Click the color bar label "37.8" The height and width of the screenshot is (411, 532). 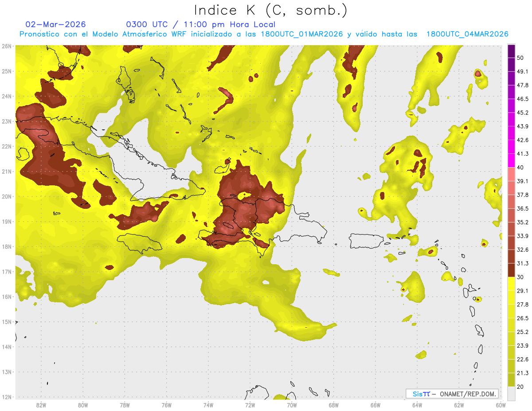tap(522, 195)
